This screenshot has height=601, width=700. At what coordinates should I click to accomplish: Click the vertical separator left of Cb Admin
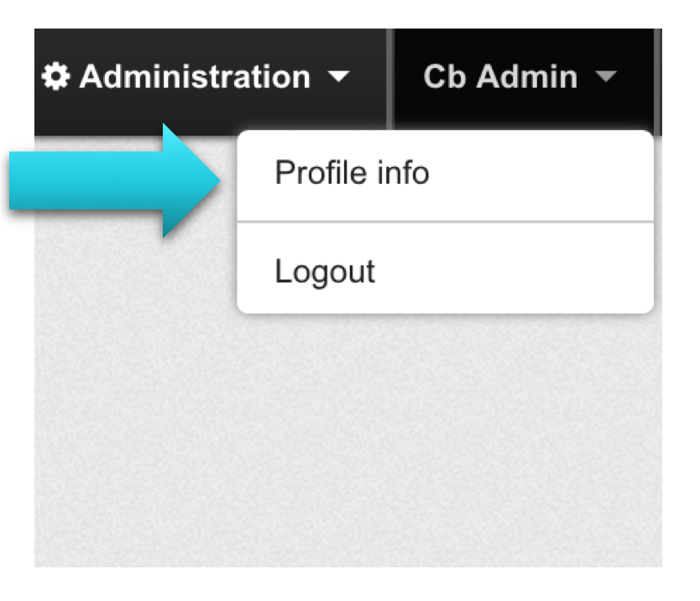tap(389, 79)
